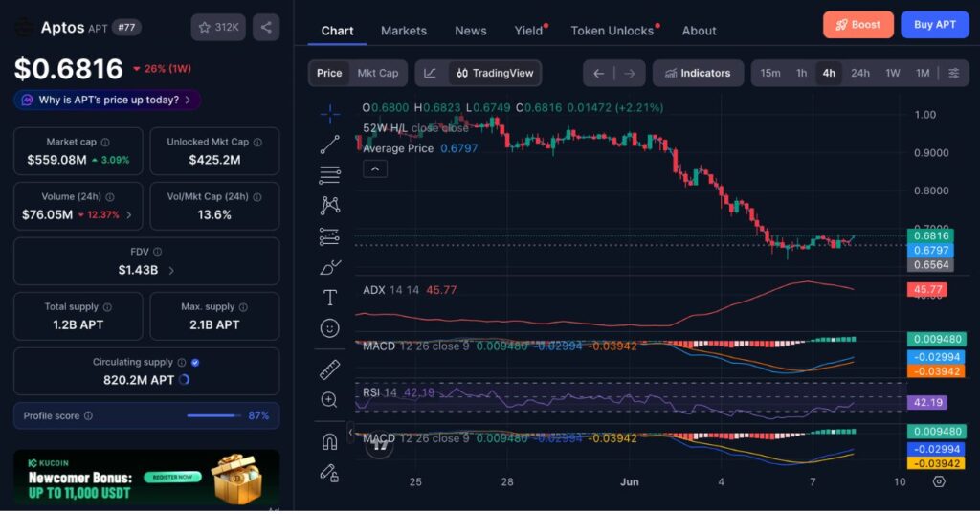
Task: Open the KuCoin Newcomer Bonus banner
Action: click(146, 477)
